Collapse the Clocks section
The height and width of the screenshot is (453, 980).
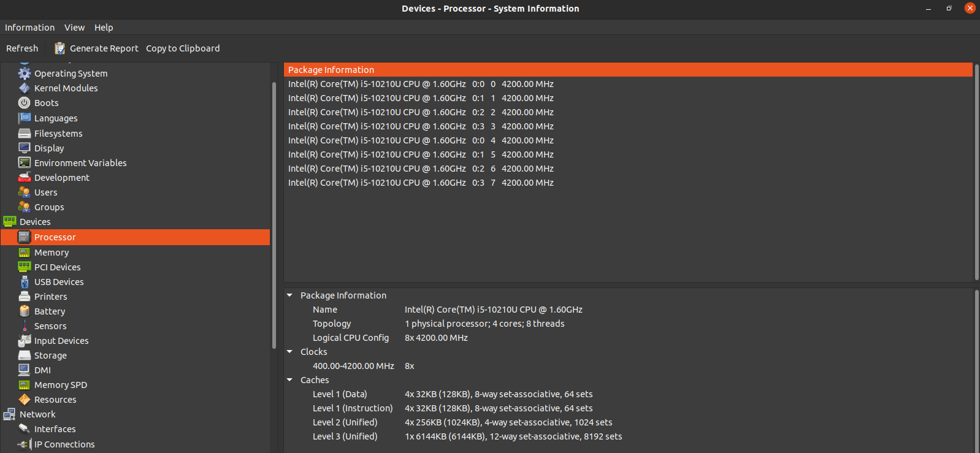pos(290,352)
